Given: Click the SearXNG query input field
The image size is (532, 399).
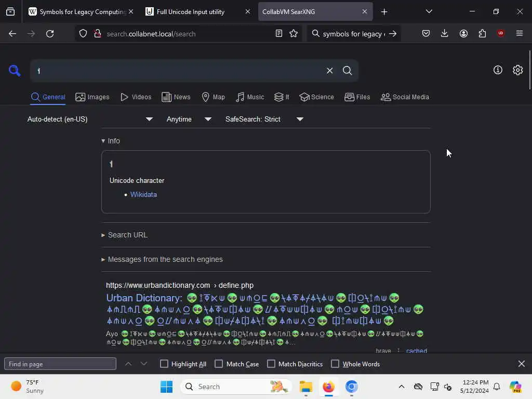Looking at the screenshot, I should (177, 71).
